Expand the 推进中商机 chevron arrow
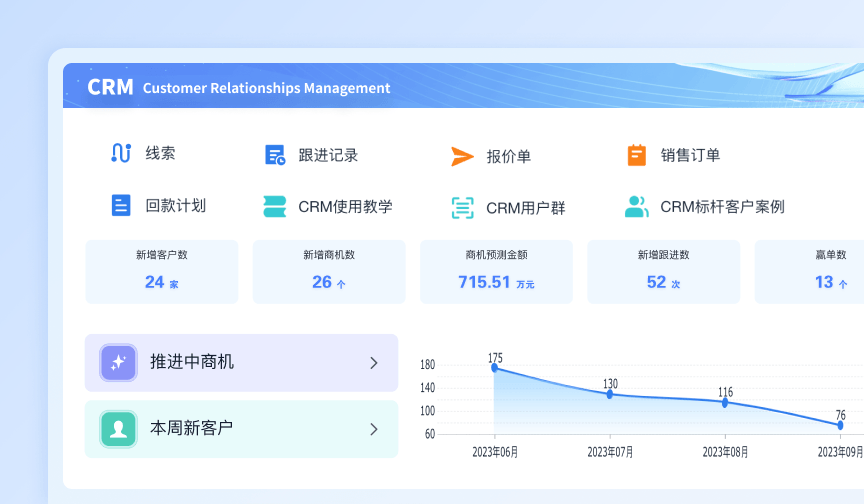 [374, 362]
